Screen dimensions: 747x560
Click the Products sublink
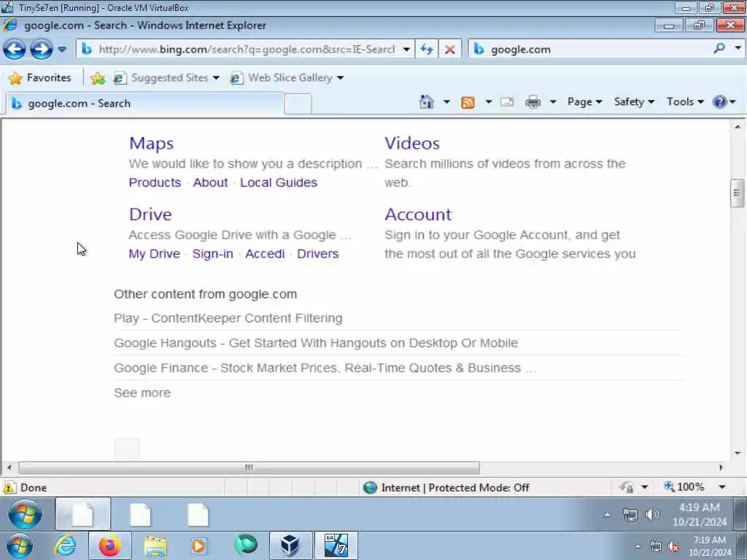click(x=155, y=182)
